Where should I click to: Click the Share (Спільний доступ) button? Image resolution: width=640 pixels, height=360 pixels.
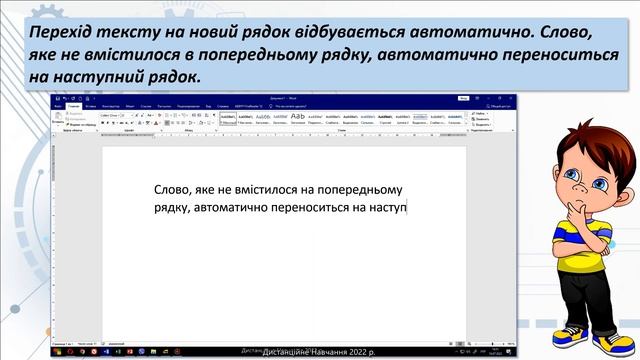(x=499, y=106)
